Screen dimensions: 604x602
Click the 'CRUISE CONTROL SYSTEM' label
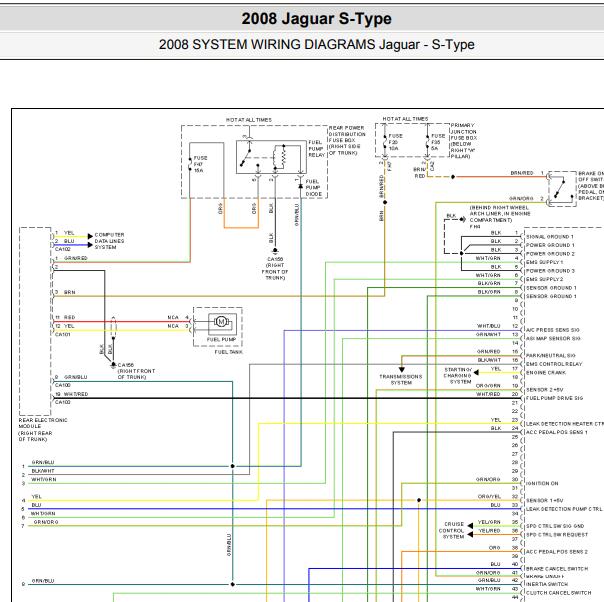453,530
